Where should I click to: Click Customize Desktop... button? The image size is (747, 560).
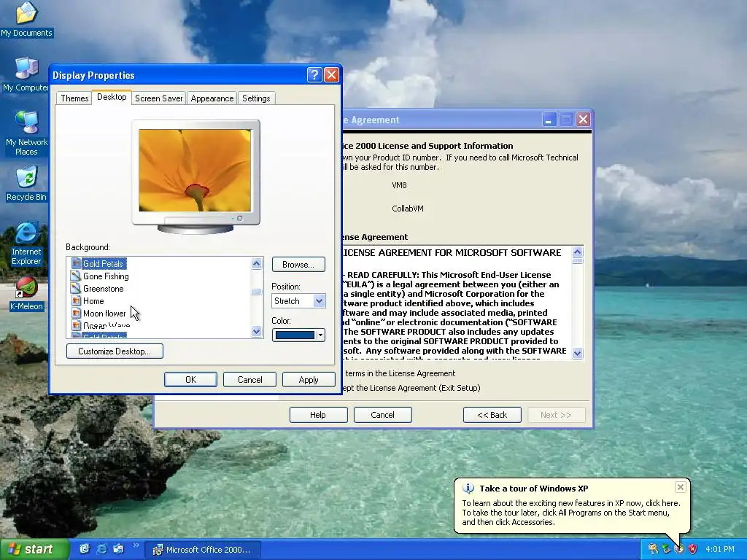pos(115,351)
